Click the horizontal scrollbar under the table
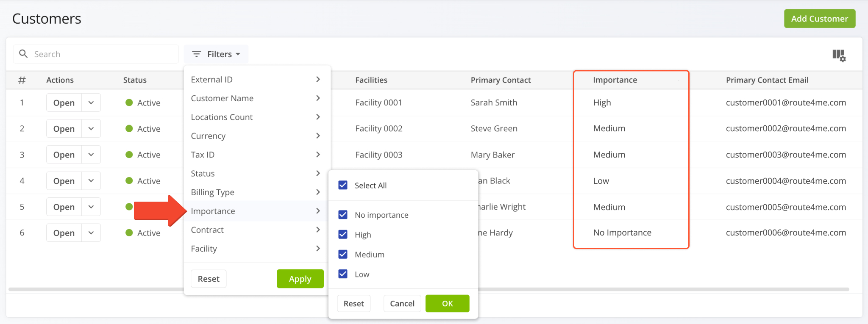 click(x=428, y=289)
